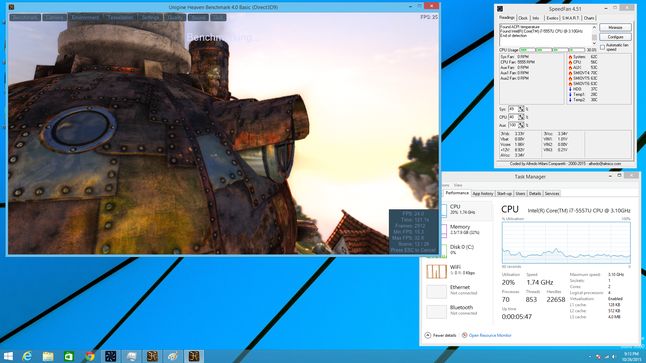Screen dimensions: 646x363
Task: Open Resource Monitor link in Task Manager
Action: (x=490, y=335)
